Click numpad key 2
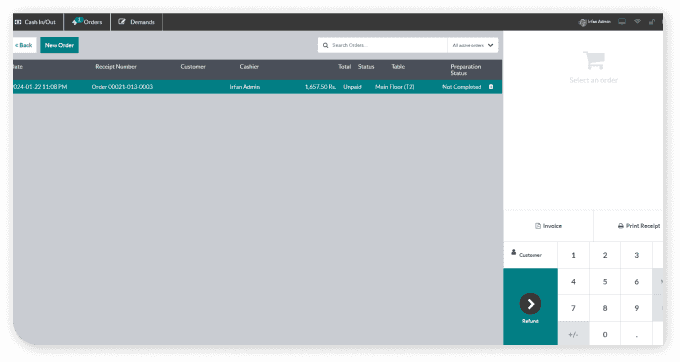The height and width of the screenshot is (362, 680). 605,255
